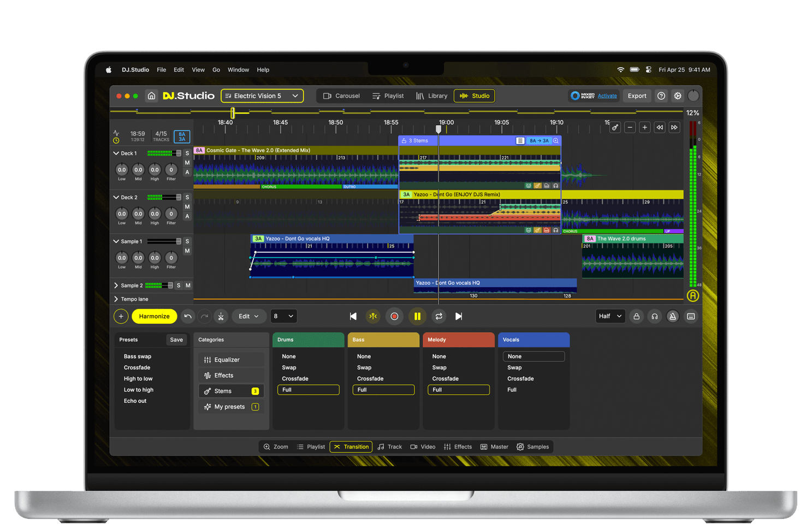
Task: Cut the track with the scissors tool
Action: 221,316
